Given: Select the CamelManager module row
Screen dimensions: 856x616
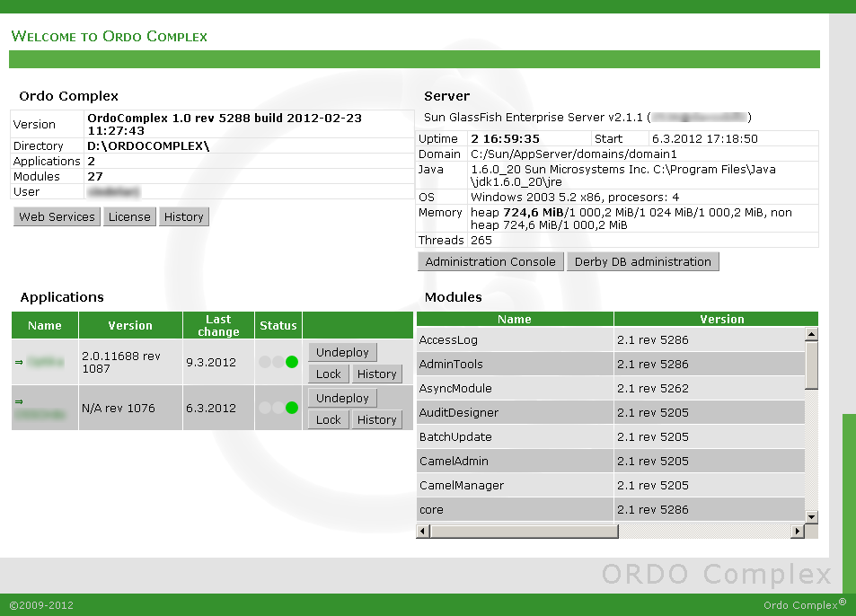Looking at the screenshot, I should 610,486.
